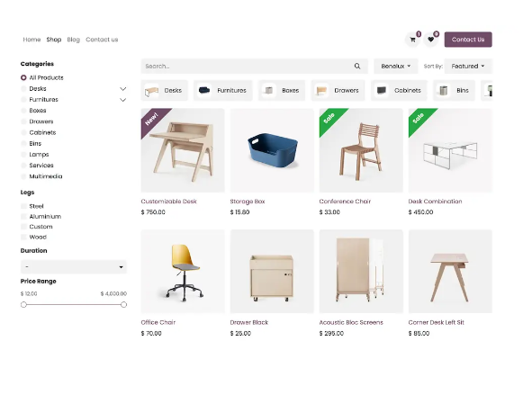Open the shopping cart icon
Viewport: 532px width, 395px height.
coord(412,40)
